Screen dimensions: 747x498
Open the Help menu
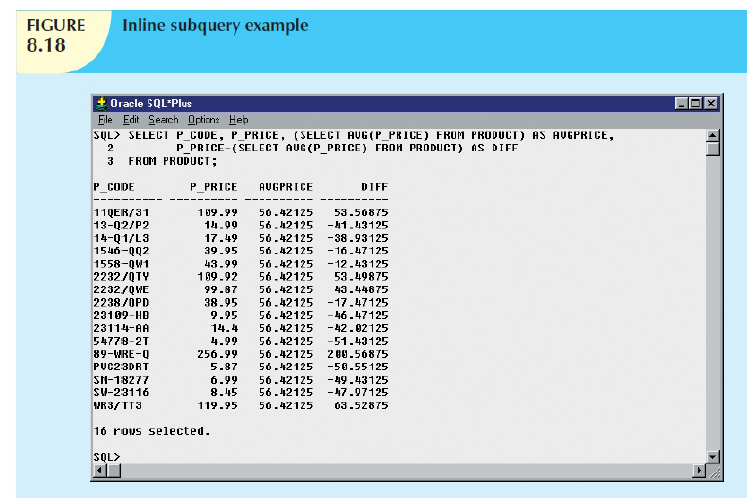coord(238,120)
